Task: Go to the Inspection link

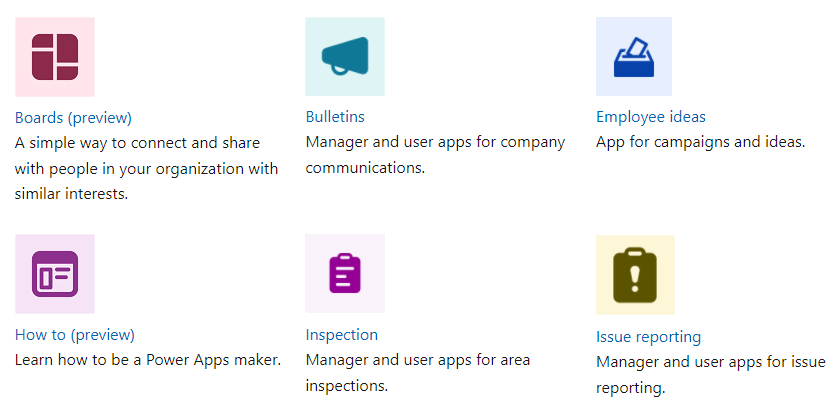Action: (341, 334)
